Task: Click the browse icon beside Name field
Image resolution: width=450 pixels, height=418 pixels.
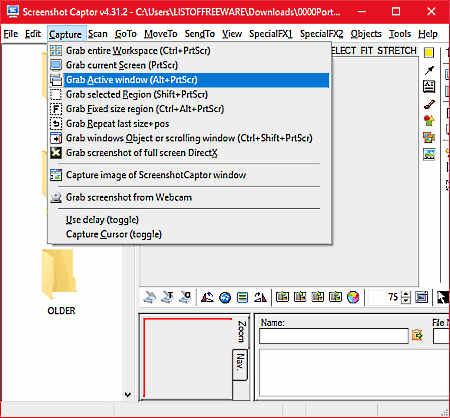Action: coord(417,335)
